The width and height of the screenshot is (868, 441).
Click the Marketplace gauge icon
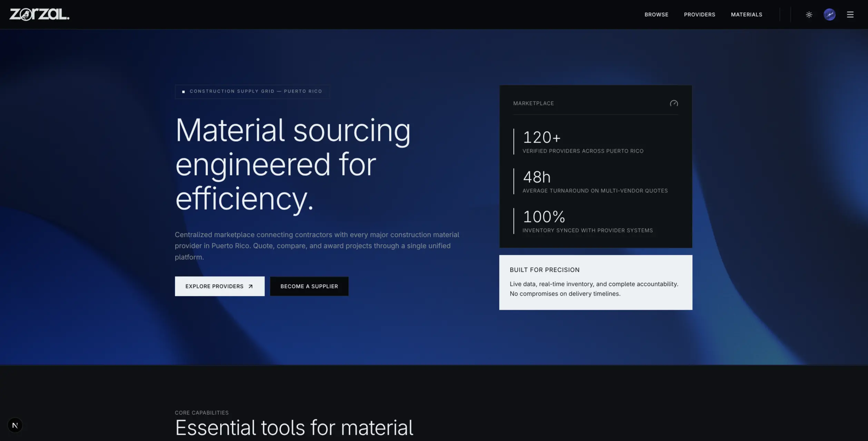point(673,103)
